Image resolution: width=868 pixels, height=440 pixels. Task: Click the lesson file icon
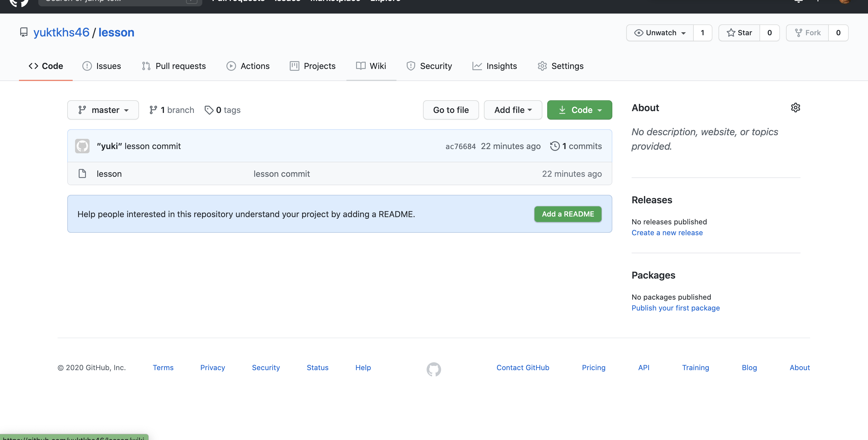(x=82, y=174)
